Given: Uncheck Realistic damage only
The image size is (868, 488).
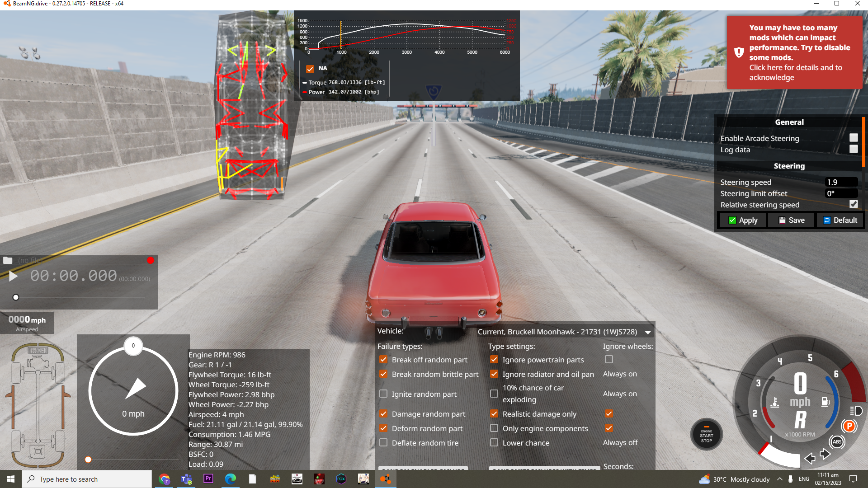Looking at the screenshot, I should [x=494, y=413].
